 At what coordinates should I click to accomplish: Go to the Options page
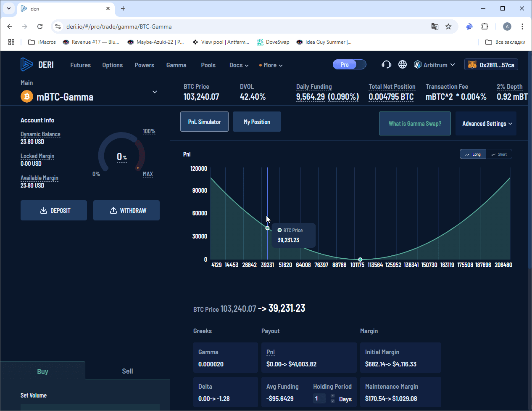113,65
